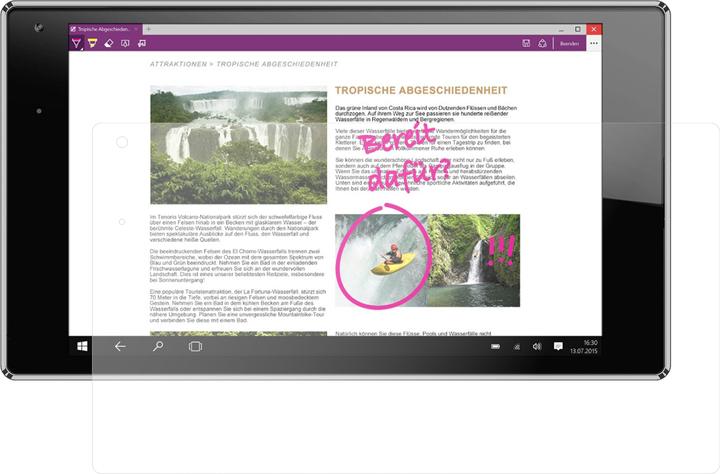Image resolution: width=720 pixels, height=474 pixels.
Task: Click Beenden to exit web note mode
Action: [x=569, y=44]
